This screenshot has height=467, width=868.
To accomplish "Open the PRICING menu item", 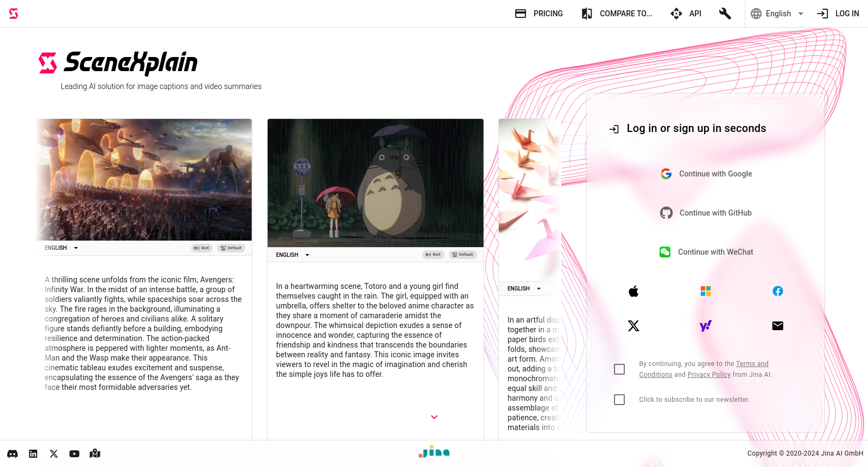I will click(539, 14).
